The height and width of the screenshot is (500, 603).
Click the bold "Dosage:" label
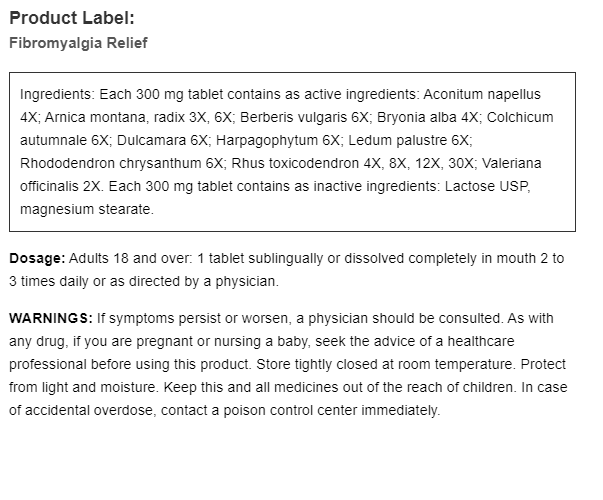pos(37,258)
